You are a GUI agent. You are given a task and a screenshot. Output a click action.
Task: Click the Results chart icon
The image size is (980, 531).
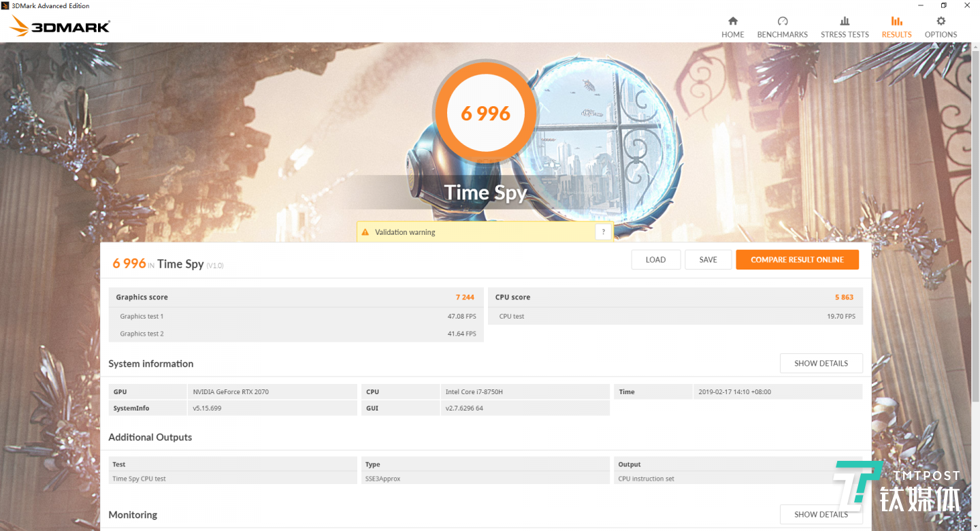[x=896, y=21]
